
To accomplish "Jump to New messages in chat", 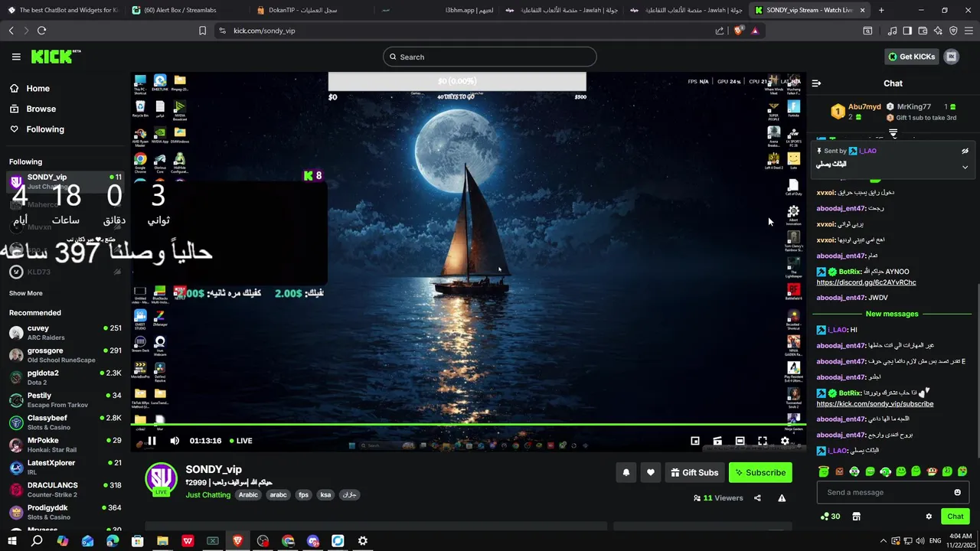I will coord(891,314).
